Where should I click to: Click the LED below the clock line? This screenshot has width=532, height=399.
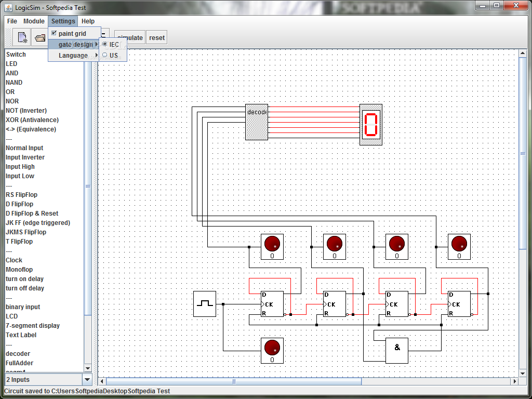272,351
